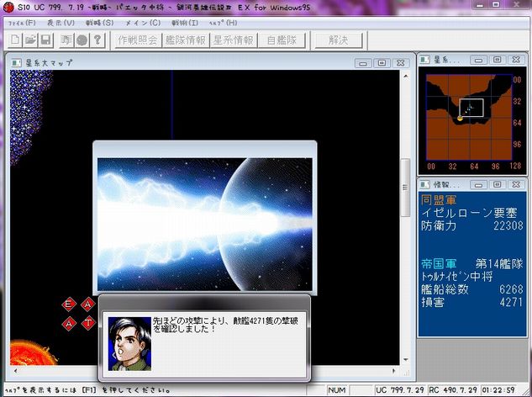Click the red E fleet marker
Screen dimensions: 532x397
pyautogui.click(x=69, y=304)
